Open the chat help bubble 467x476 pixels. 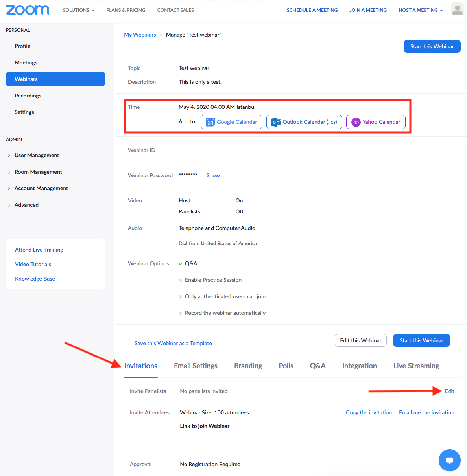pos(449,460)
